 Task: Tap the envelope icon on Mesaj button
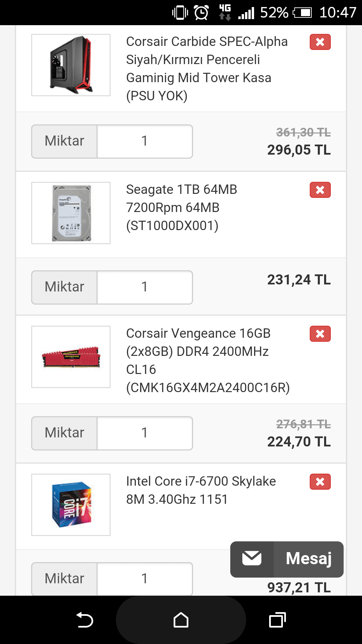tap(252, 559)
